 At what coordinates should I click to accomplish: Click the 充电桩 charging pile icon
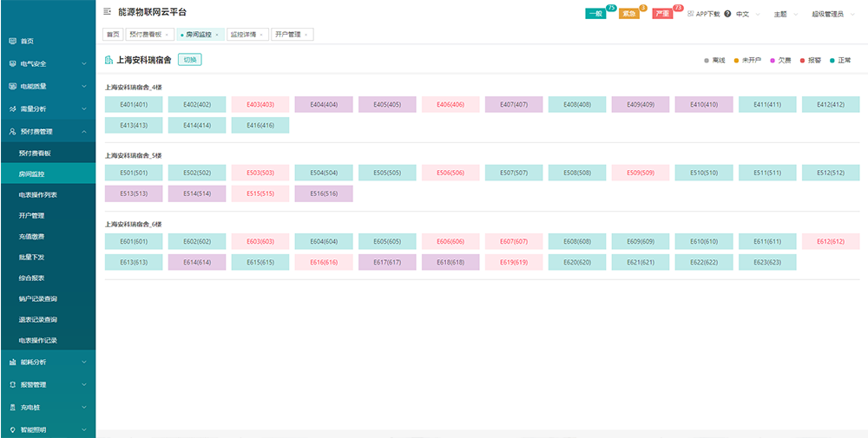point(12,407)
